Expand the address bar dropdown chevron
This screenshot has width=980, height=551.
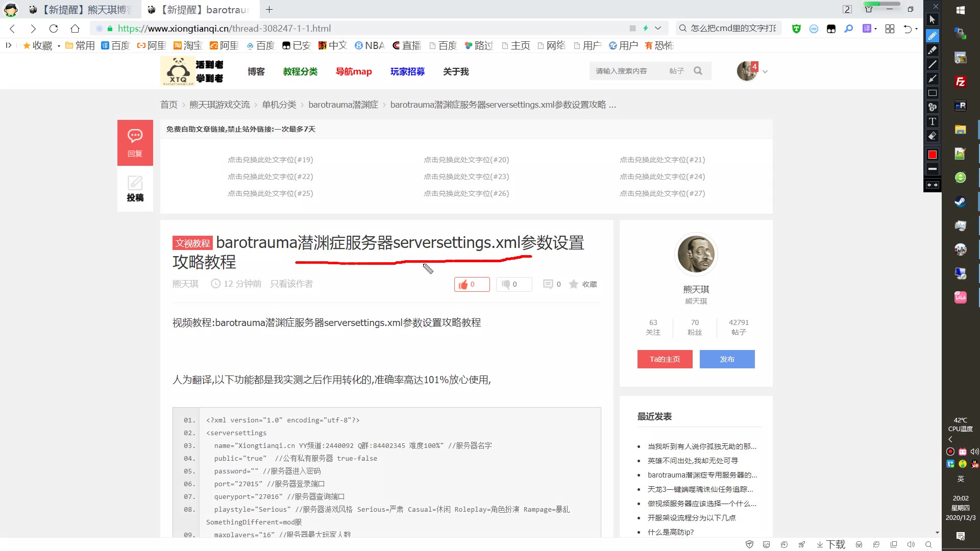(x=658, y=29)
